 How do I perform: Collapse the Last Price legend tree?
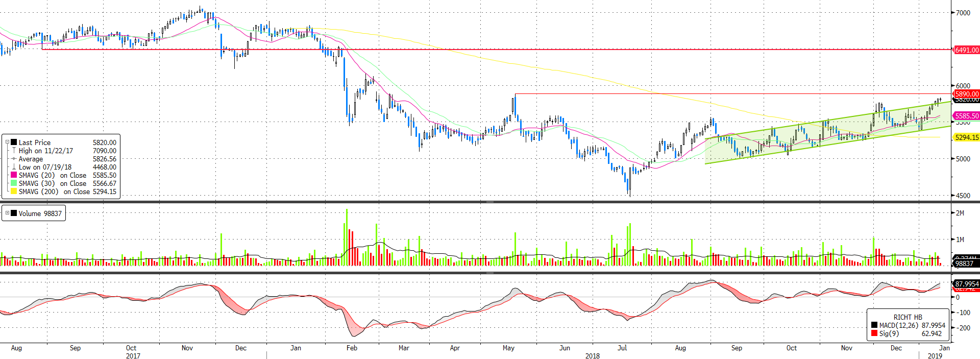8,142
